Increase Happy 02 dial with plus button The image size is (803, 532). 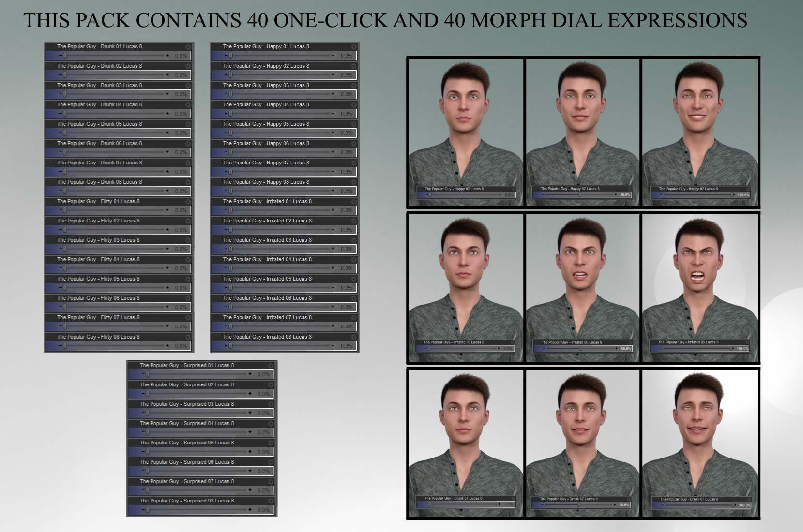coord(333,75)
